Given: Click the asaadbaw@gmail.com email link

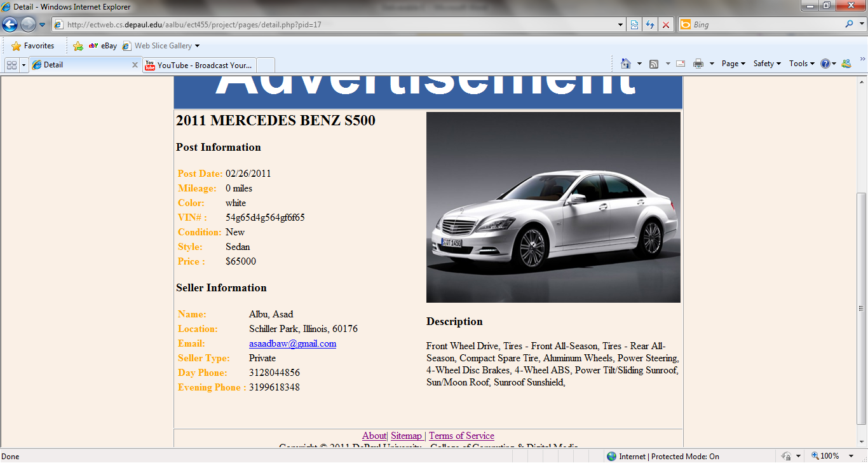Looking at the screenshot, I should pos(292,343).
